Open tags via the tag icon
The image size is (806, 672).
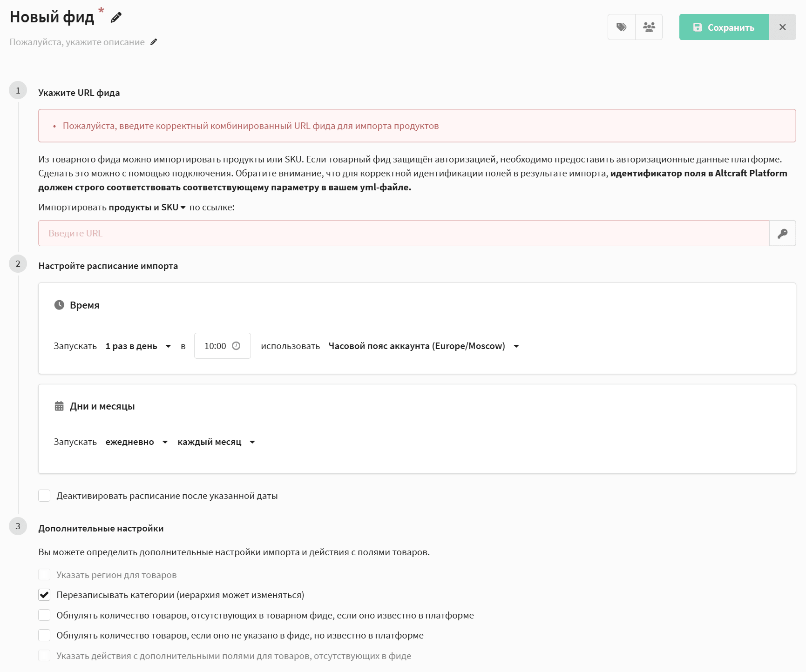(621, 27)
